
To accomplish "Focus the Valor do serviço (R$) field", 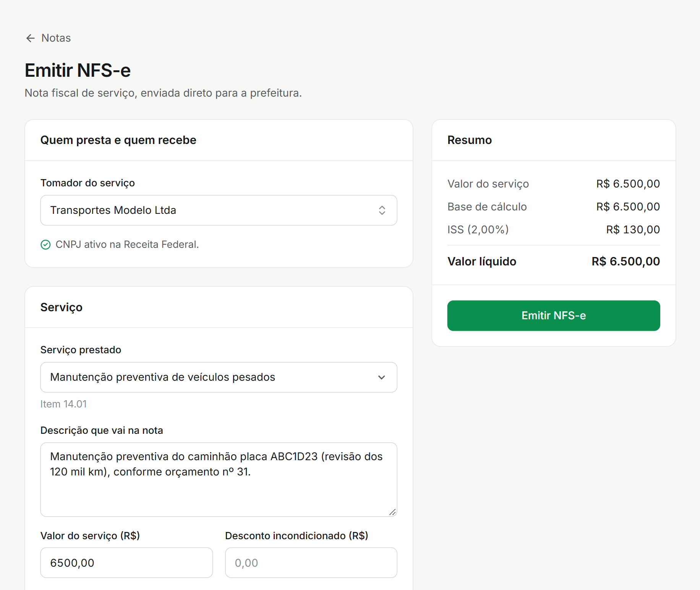I will pyautogui.click(x=126, y=563).
